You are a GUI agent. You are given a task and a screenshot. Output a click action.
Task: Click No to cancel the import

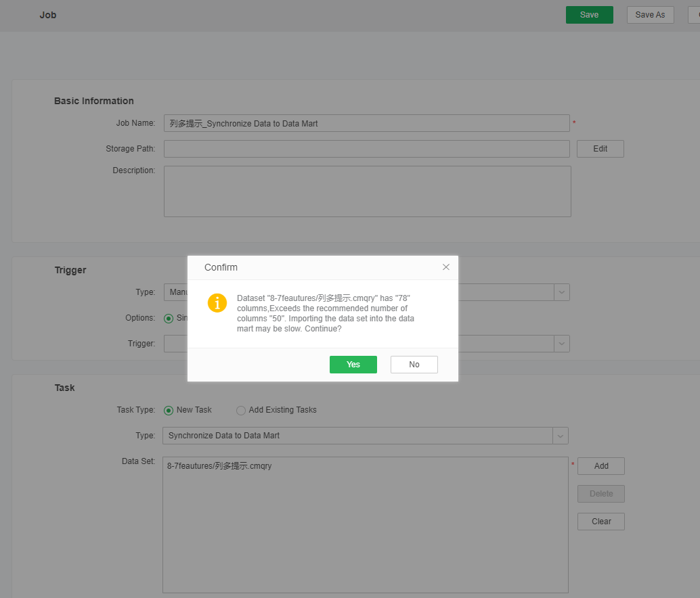tap(414, 365)
